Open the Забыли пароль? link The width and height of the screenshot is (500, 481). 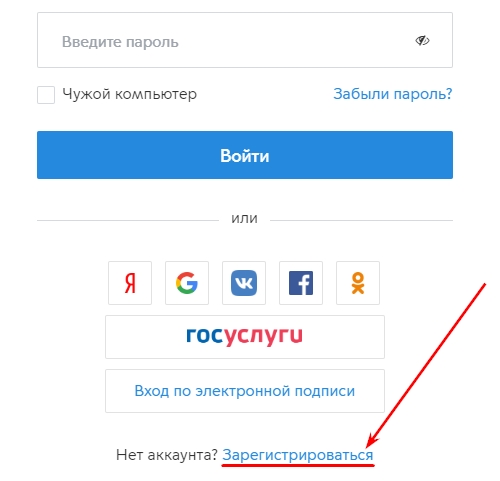pos(393,94)
